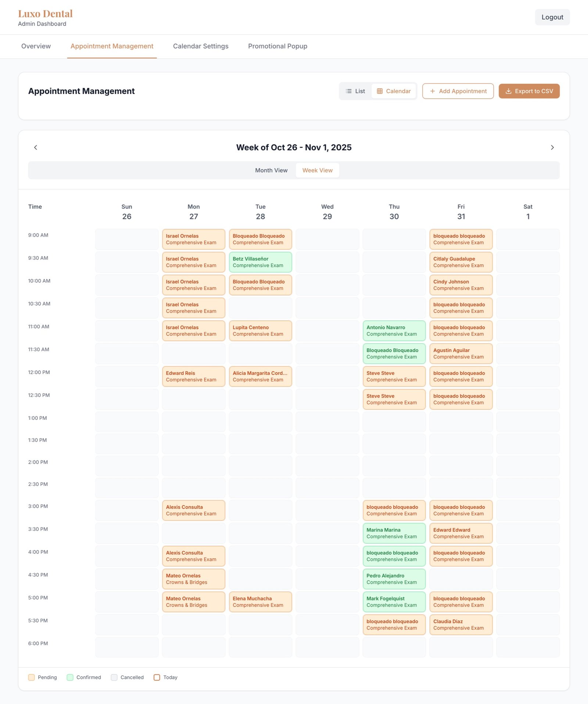588x704 pixels.
Task: Open Month View
Action: tap(271, 170)
